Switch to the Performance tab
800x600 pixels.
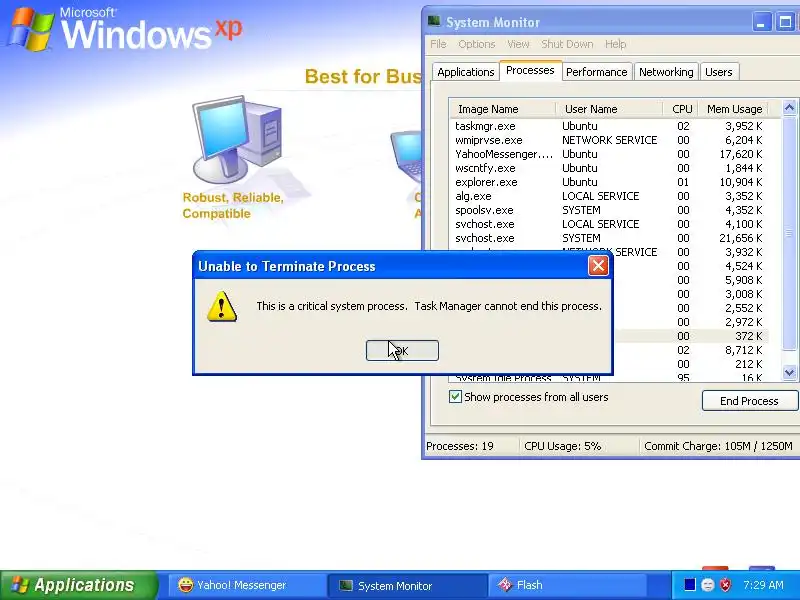(x=596, y=72)
